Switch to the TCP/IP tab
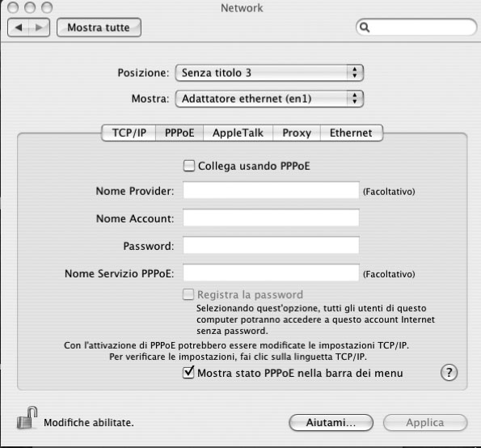Viewport: 481px width, 448px height. (x=129, y=133)
